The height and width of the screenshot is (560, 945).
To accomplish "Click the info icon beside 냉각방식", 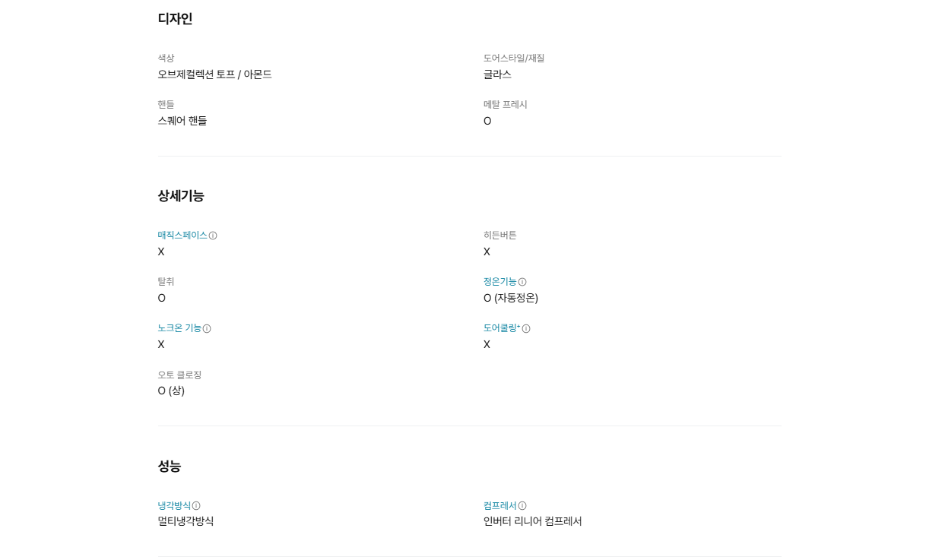I will (x=196, y=505).
